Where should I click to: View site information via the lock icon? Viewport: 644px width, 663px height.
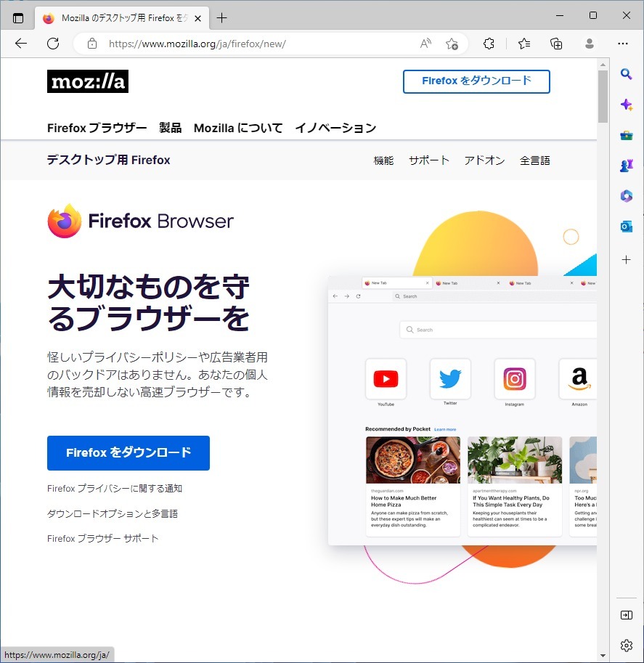point(91,44)
